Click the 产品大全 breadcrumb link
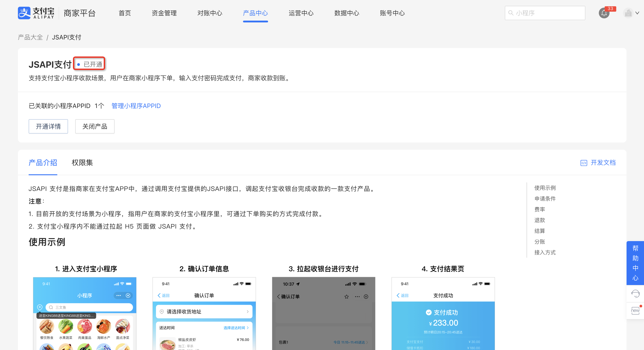This screenshot has height=350, width=644. pyautogui.click(x=30, y=37)
